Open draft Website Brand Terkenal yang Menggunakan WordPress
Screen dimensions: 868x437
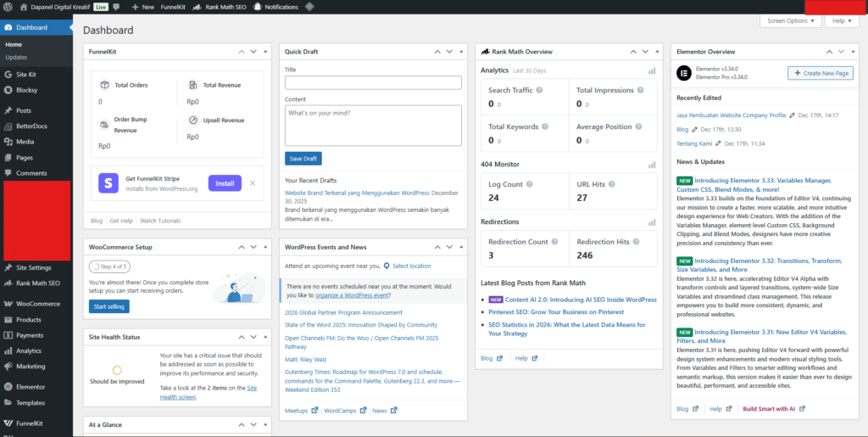[x=357, y=193]
